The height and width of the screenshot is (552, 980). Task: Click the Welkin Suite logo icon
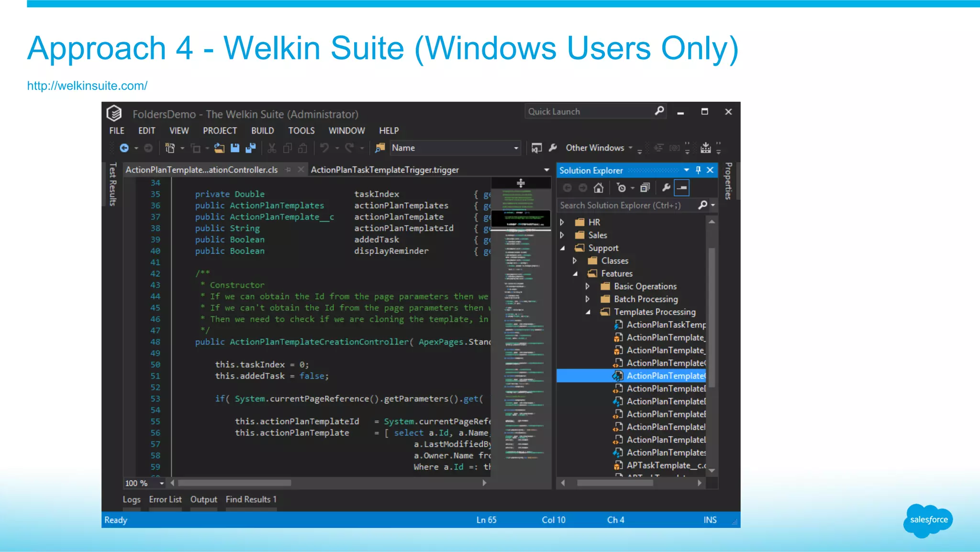pyautogui.click(x=114, y=113)
